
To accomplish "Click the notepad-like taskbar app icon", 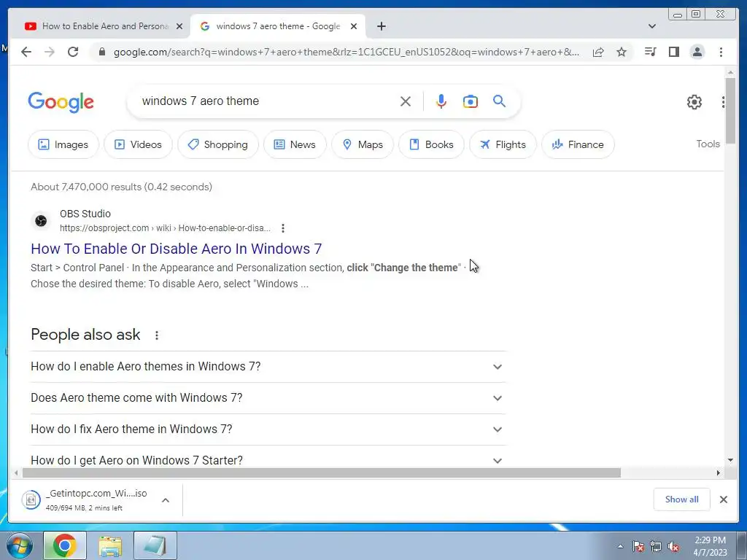I will tap(155, 545).
